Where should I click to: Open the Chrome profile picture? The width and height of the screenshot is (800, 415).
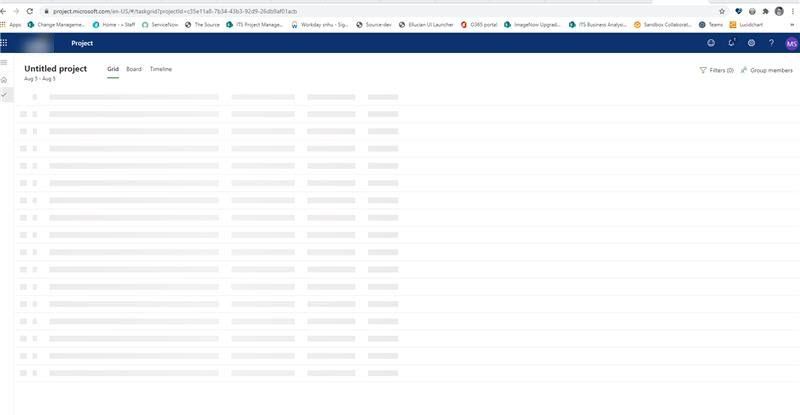pyautogui.click(x=779, y=11)
